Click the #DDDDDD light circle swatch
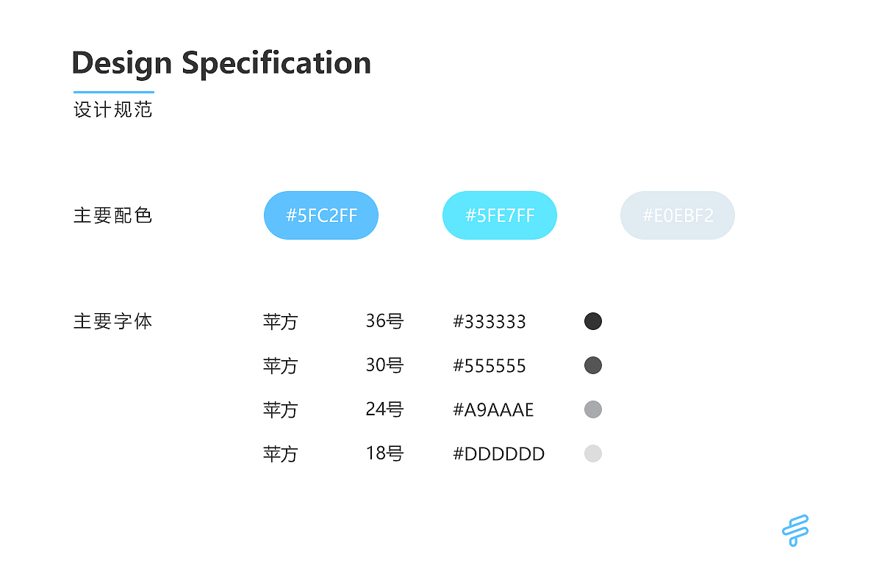Image resolution: width=882 pixels, height=588 pixels. [x=593, y=453]
